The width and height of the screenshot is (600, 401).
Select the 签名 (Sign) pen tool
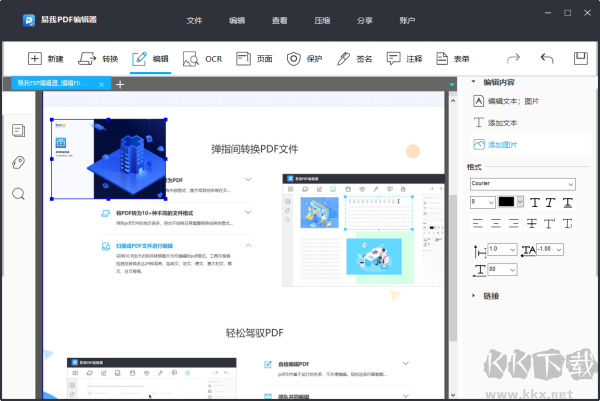tap(354, 59)
